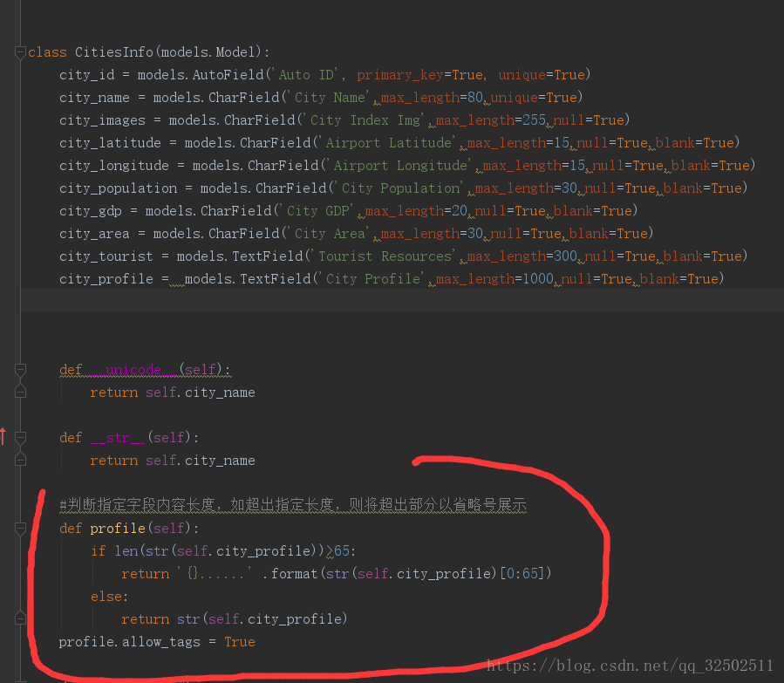784x683 pixels.
Task: Click return self.city_name under __str__
Action: (x=173, y=461)
